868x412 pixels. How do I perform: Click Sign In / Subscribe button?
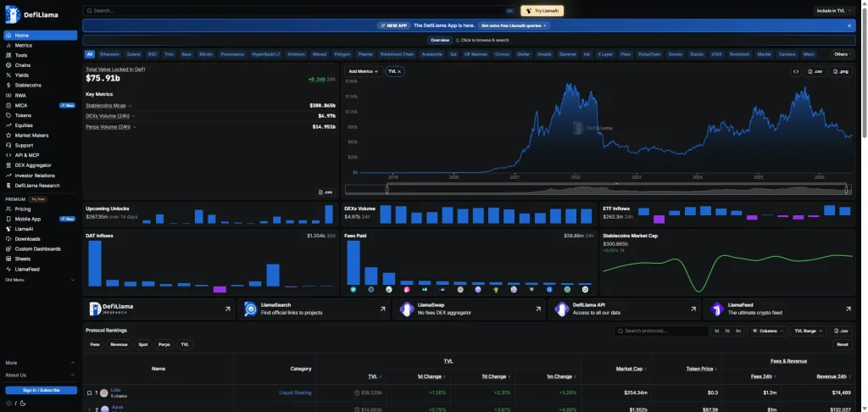41,391
